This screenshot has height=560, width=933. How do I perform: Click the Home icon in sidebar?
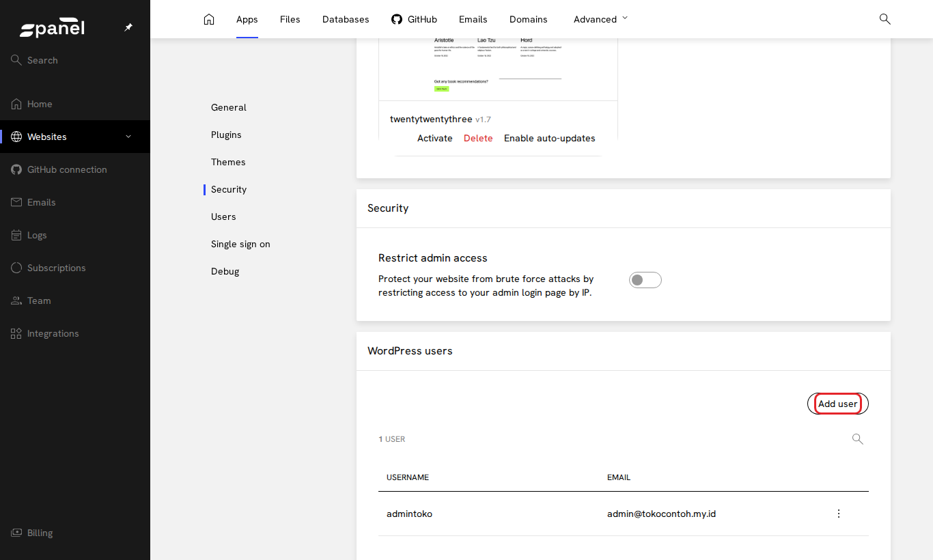16,104
